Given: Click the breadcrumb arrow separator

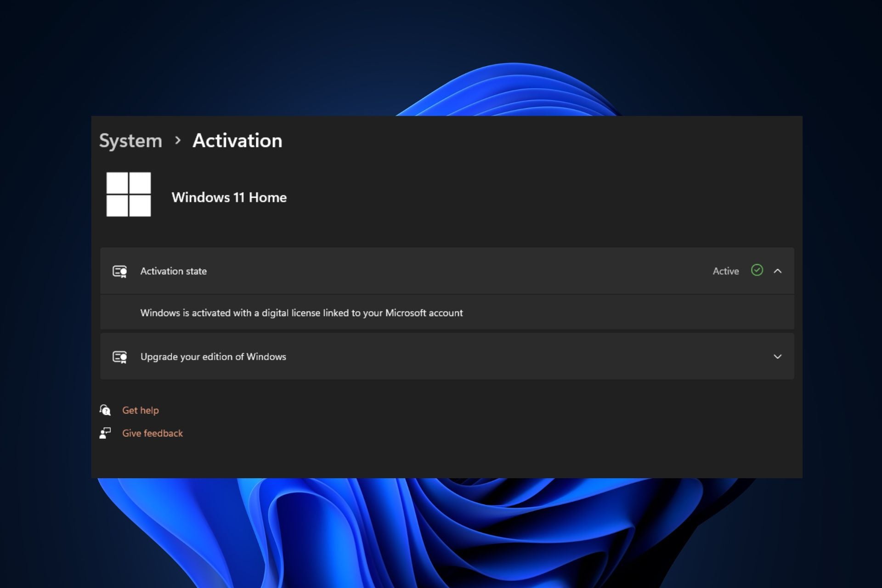Looking at the screenshot, I should point(178,141).
